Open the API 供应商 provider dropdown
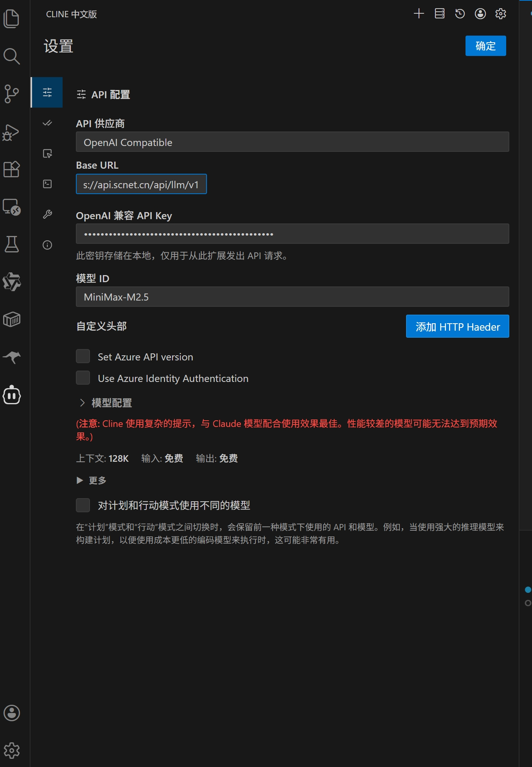This screenshot has height=767, width=532. coord(292,142)
